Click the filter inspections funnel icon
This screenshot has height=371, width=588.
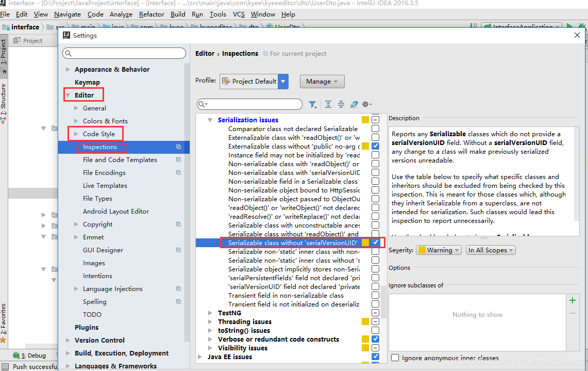pyautogui.click(x=312, y=104)
